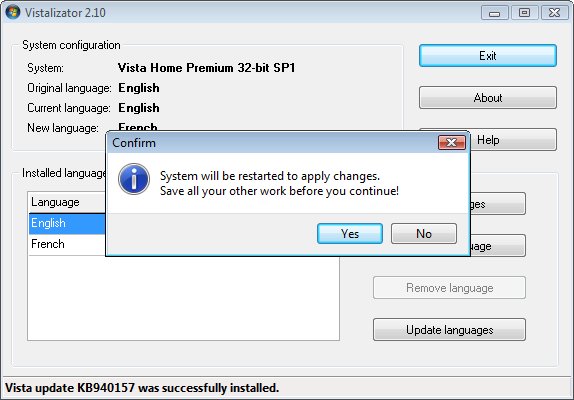Click empty area of the languages list
The width and height of the screenshot is (574, 400).
[183, 298]
